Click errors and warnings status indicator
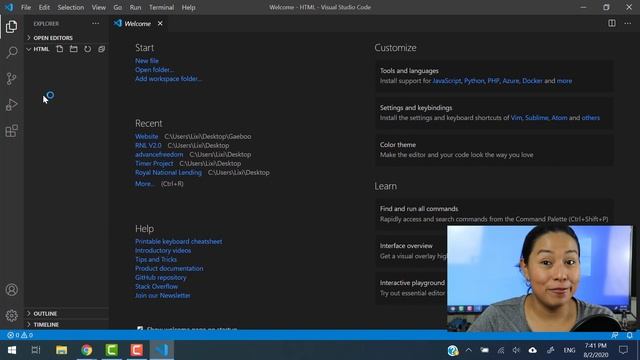 pyautogui.click(x=20, y=335)
